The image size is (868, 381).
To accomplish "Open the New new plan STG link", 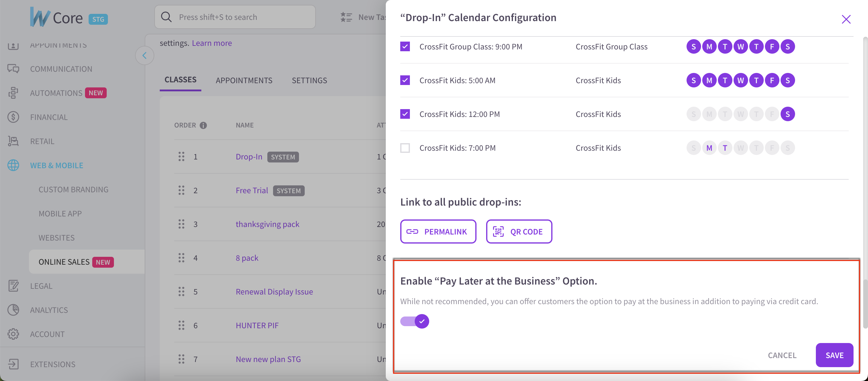I will pos(268,359).
